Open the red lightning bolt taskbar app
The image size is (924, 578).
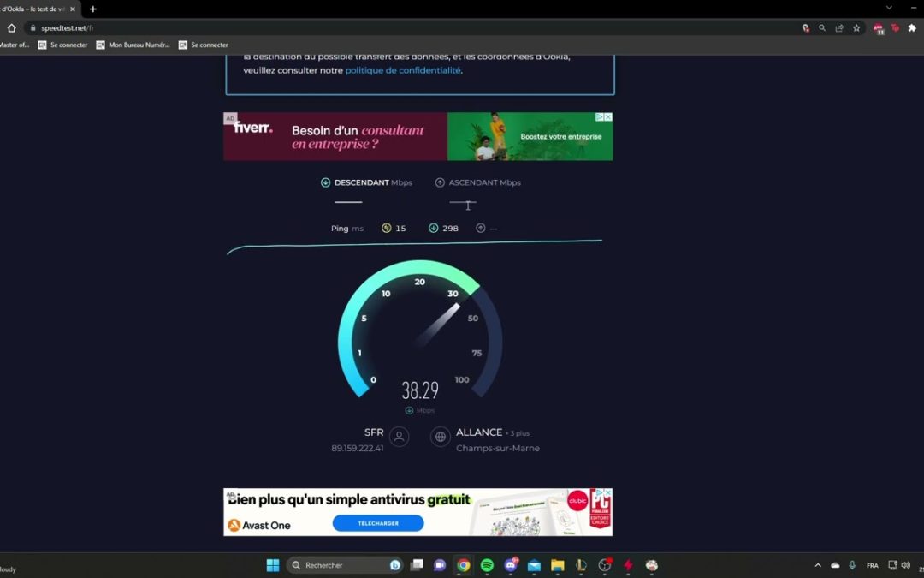[628, 565]
